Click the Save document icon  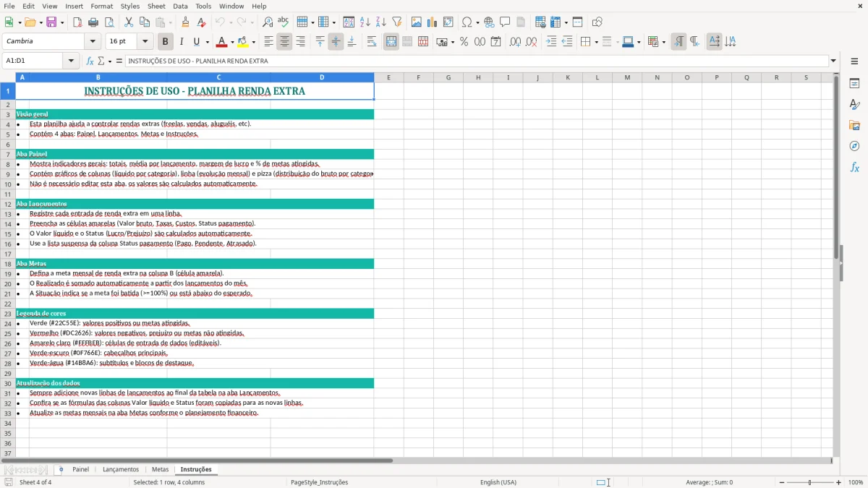[51, 22]
